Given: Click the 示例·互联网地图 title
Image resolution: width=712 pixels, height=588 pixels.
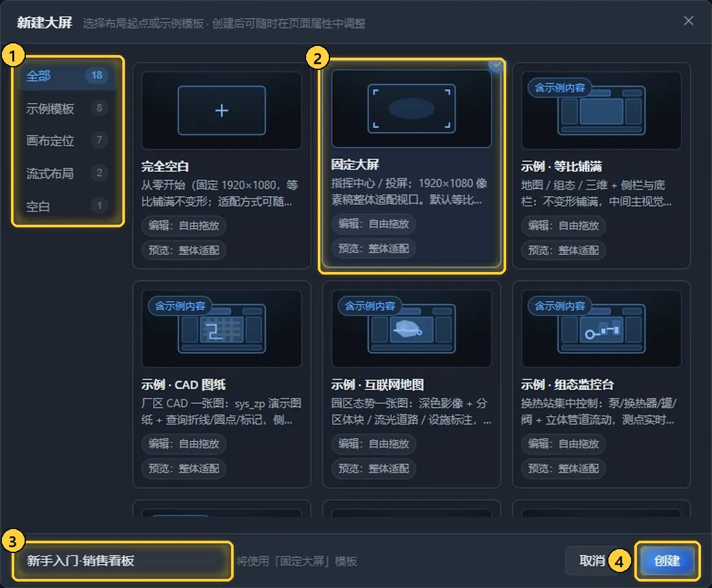Looking at the screenshot, I should point(377,385).
